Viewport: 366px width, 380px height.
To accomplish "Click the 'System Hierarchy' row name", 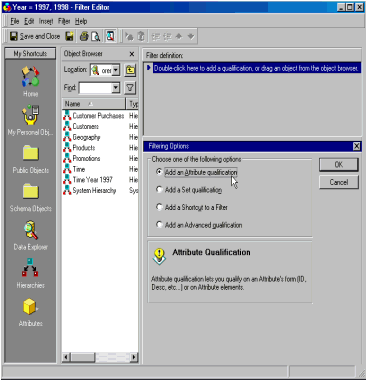I will tap(94, 190).
